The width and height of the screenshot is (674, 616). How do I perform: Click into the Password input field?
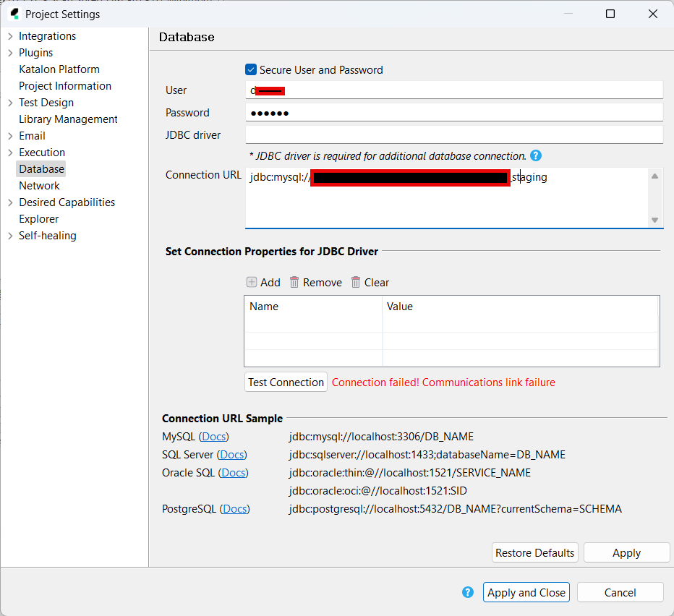click(x=454, y=113)
